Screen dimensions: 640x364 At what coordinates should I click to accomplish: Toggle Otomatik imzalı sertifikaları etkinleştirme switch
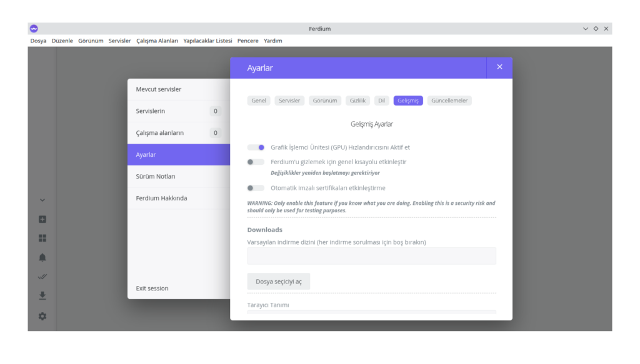click(256, 189)
